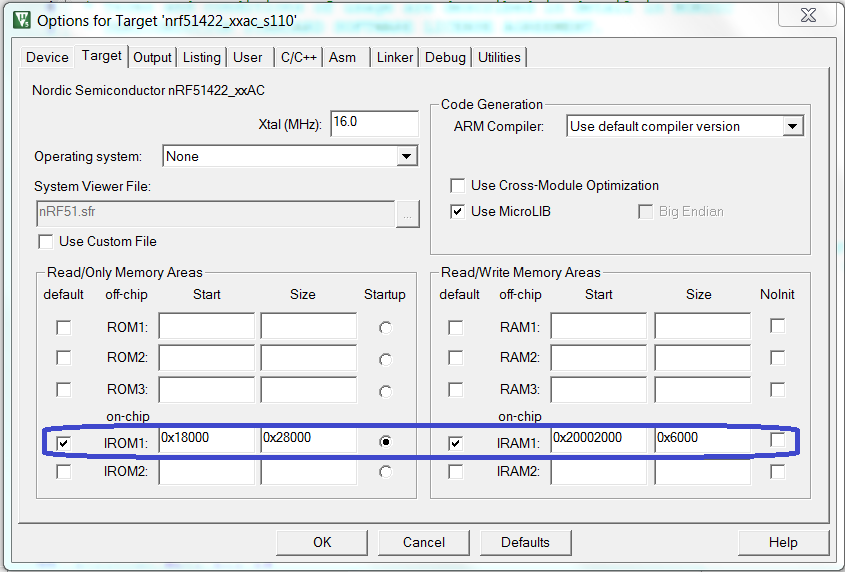Click the RAM1 Start field
Screen dimensions: 845x572
pyautogui.click(x=599, y=326)
